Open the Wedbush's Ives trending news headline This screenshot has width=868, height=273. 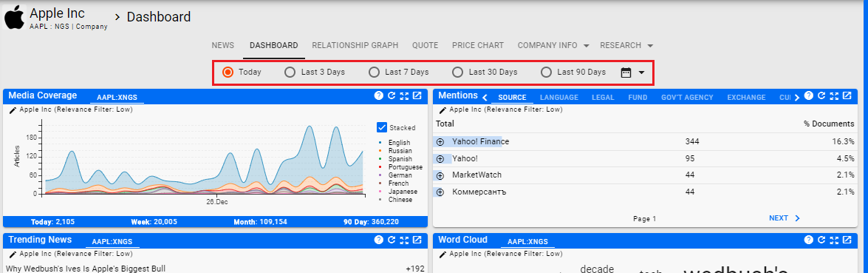[x=85, y=269]
